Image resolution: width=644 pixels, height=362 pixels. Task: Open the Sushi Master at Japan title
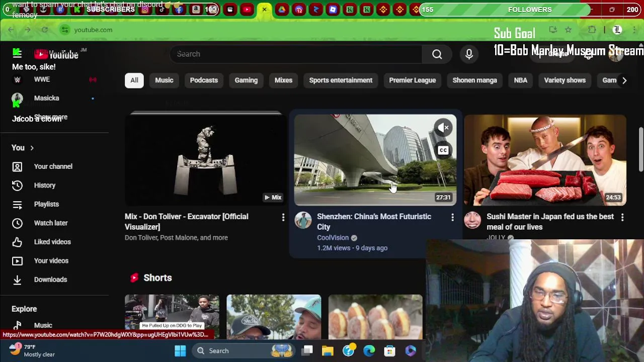click(x=550, y=222)
